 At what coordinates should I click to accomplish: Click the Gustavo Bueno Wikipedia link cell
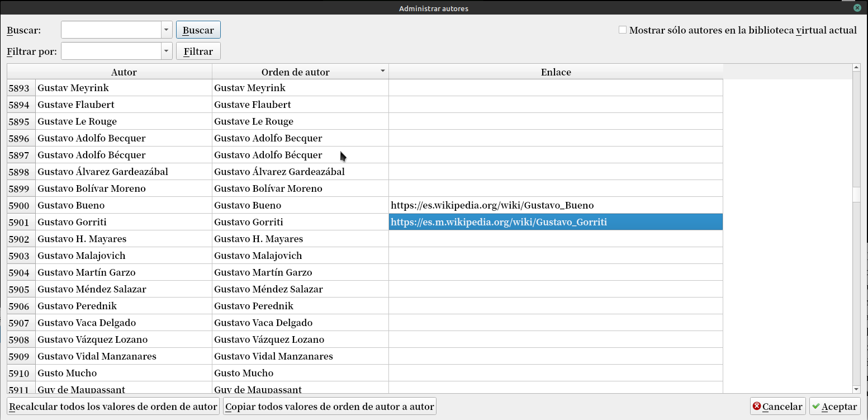[x=556, y=205]
